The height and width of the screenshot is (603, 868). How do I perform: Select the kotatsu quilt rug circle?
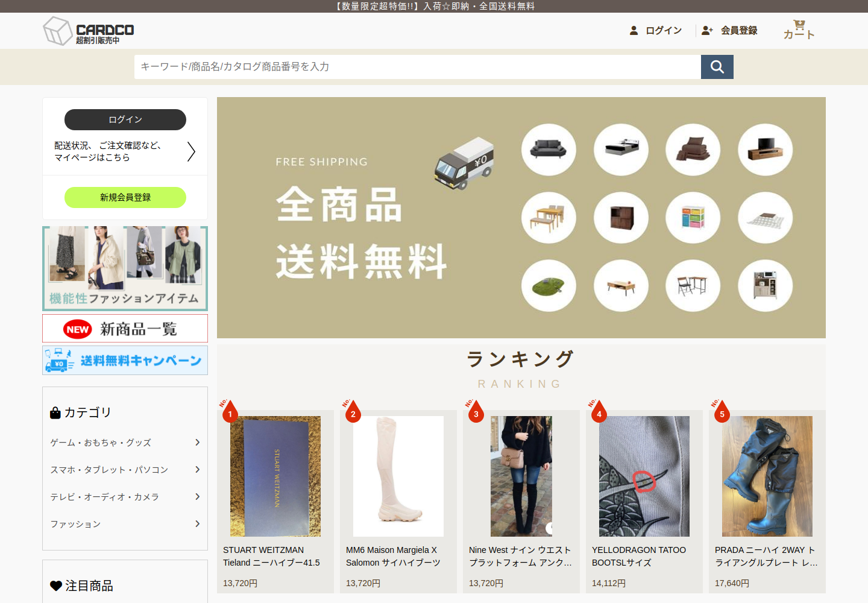click(766, 218)
